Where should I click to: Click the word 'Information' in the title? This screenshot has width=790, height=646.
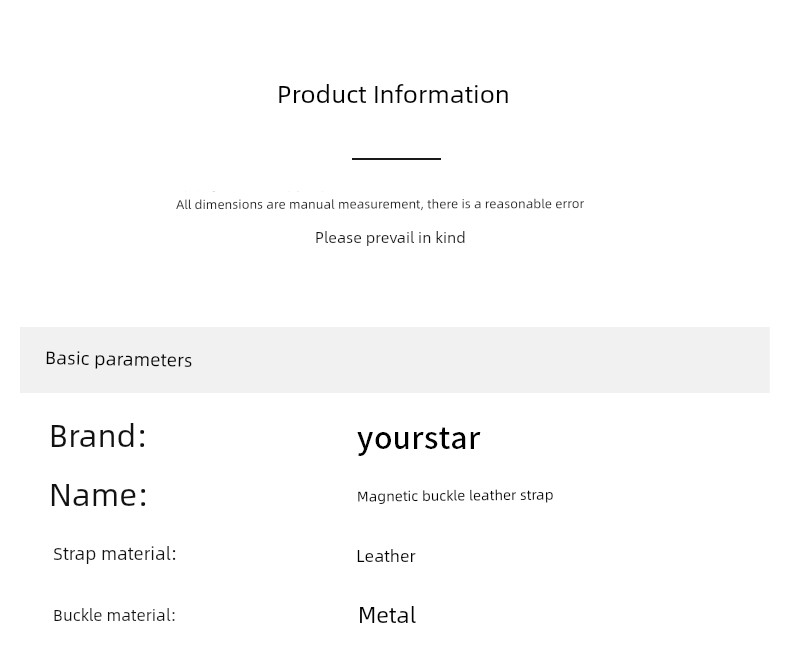(x=441, y=95)
